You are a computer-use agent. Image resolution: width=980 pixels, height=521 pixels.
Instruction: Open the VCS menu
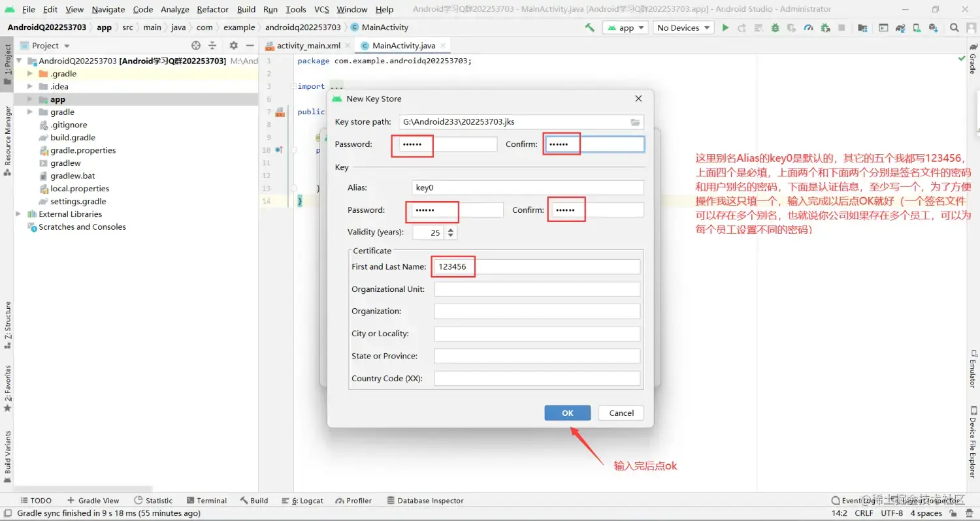coord(321,9)
